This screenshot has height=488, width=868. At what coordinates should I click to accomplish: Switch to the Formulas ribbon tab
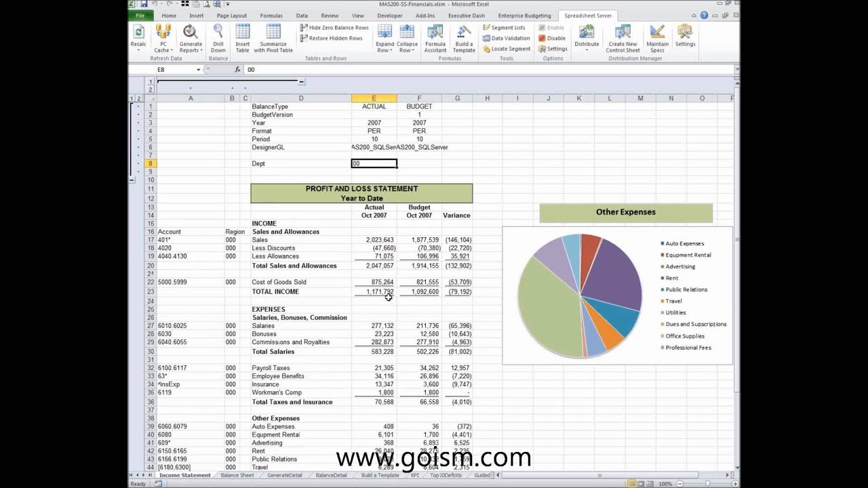click(271, 16)
